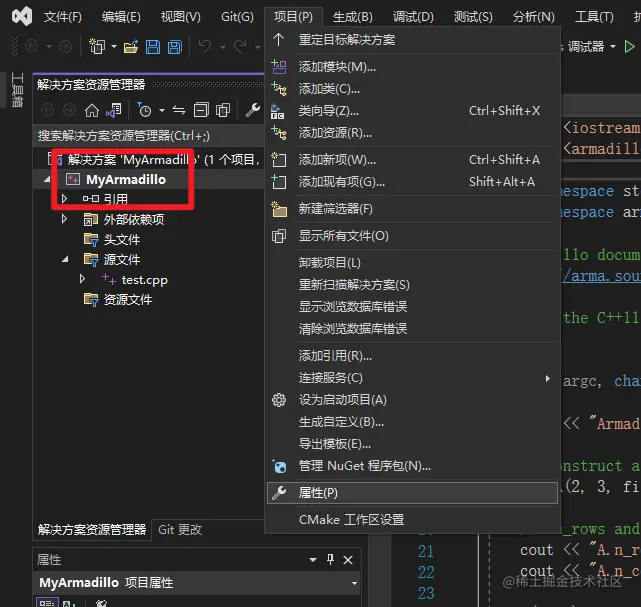Choose 显示所有文件(O) menu entry
641x607 pixels.
pos(413,236)
